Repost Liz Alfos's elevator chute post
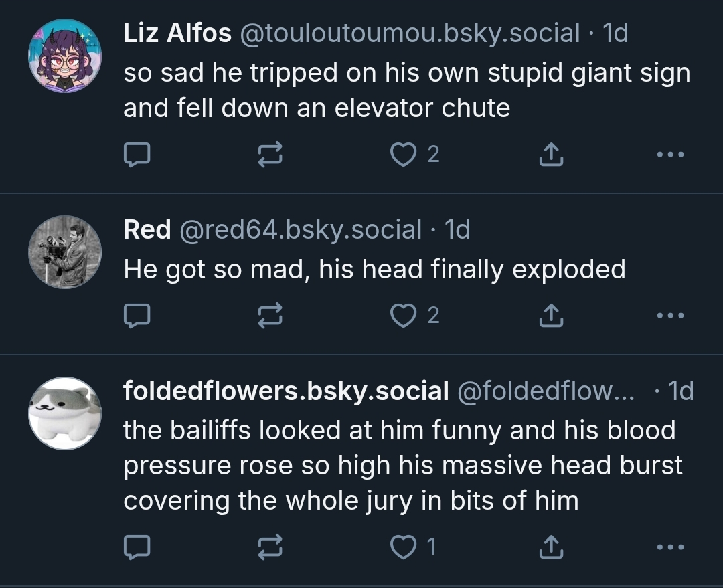The image size is (723, 588). 271,155
